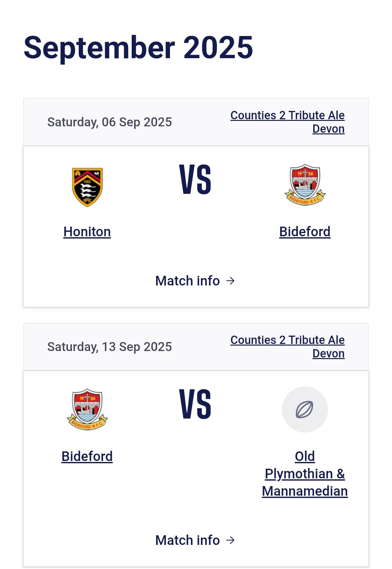Click Bideford crest in 06 Sep match
The image size is (392, 569).
click(x=305, y=185)
